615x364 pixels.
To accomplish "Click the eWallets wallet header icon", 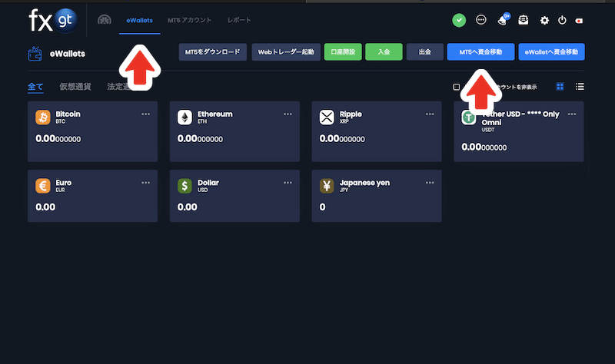I will (35, 54).
